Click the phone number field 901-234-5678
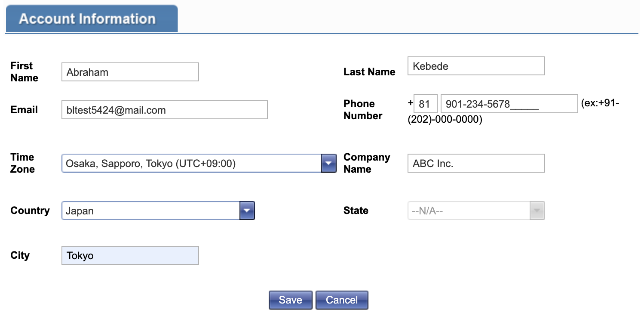Screen dimensions: 644x316 [x=509, y=104]
